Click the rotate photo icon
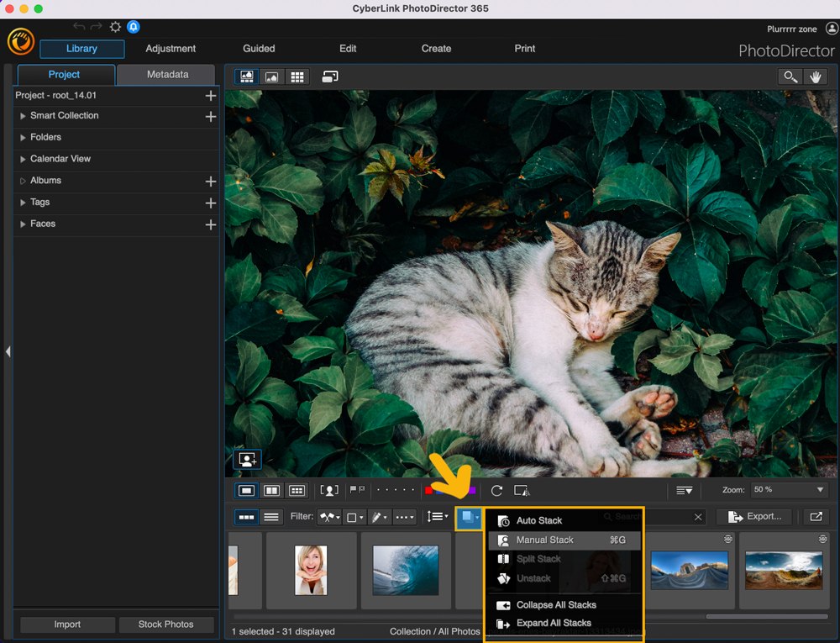The height and width of the screenshot is (643, 840). coord(496,490)
